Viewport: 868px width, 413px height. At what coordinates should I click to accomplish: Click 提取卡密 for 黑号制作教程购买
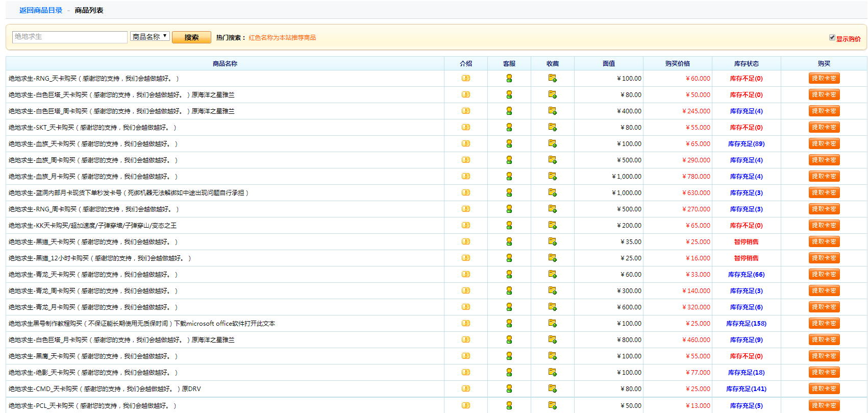(x=824, y=323)
